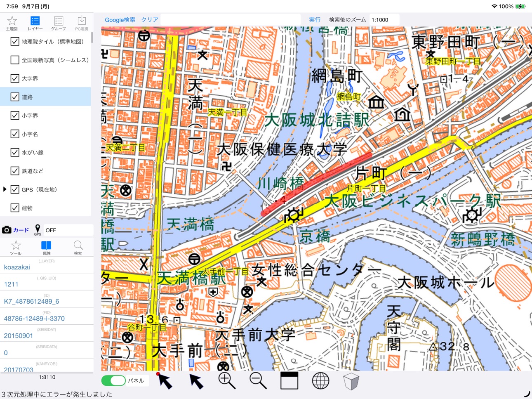Expand the GPS（現在地） layer group

coord(5,189)
